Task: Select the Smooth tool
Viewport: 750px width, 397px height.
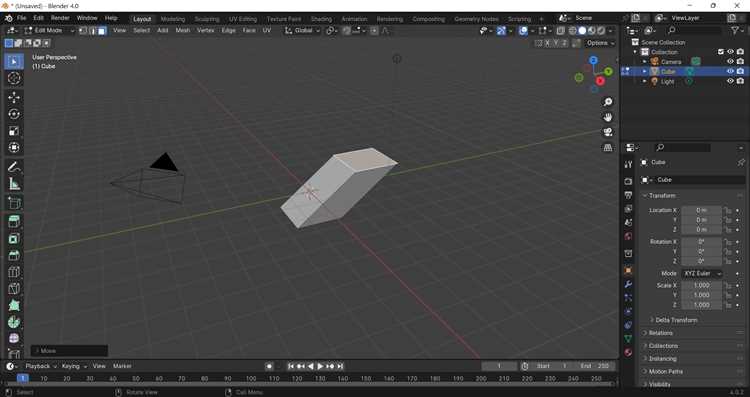Action: [14, 339]
